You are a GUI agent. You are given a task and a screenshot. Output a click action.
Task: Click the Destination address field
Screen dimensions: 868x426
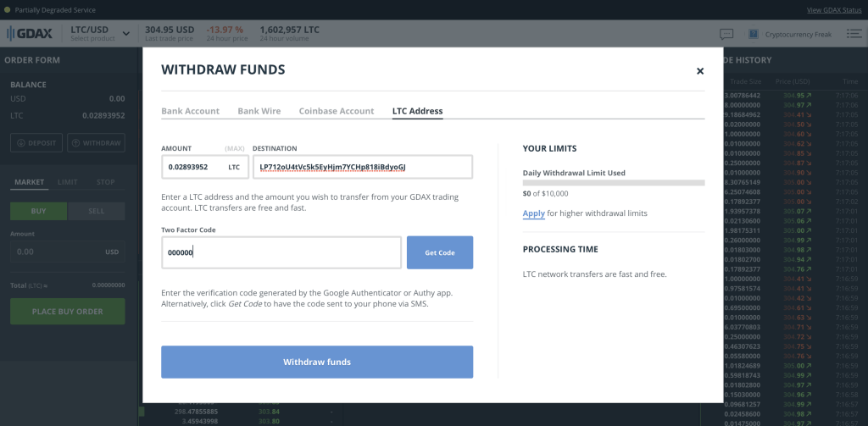coord(362,167)
